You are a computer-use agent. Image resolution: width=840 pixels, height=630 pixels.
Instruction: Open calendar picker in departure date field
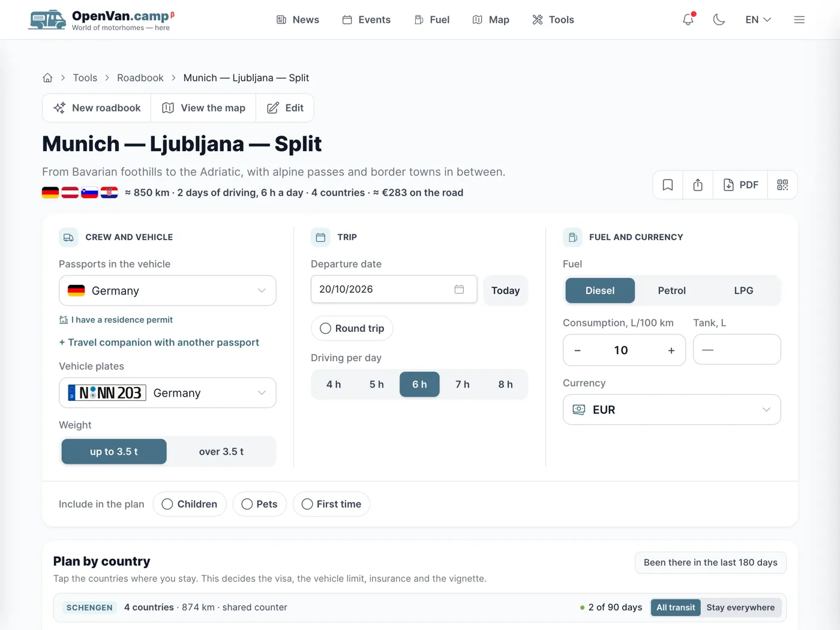459,289
